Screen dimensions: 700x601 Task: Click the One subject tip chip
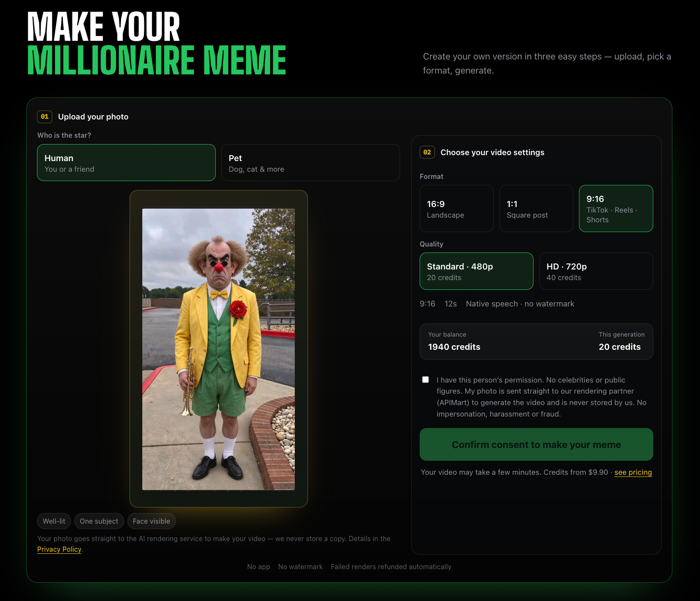tap(99, 521)
